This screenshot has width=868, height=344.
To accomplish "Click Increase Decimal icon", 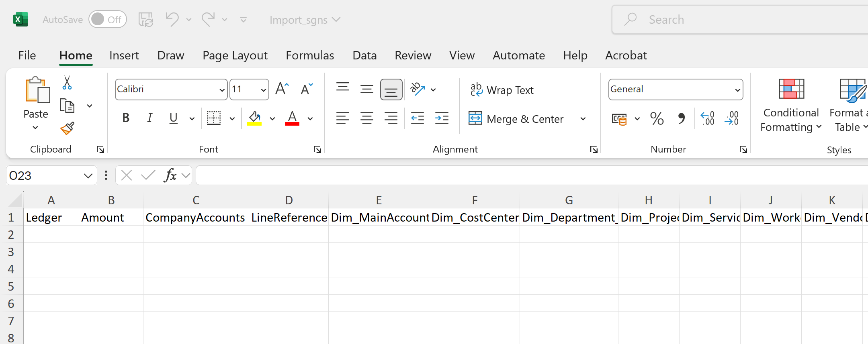I will point(708,118).
